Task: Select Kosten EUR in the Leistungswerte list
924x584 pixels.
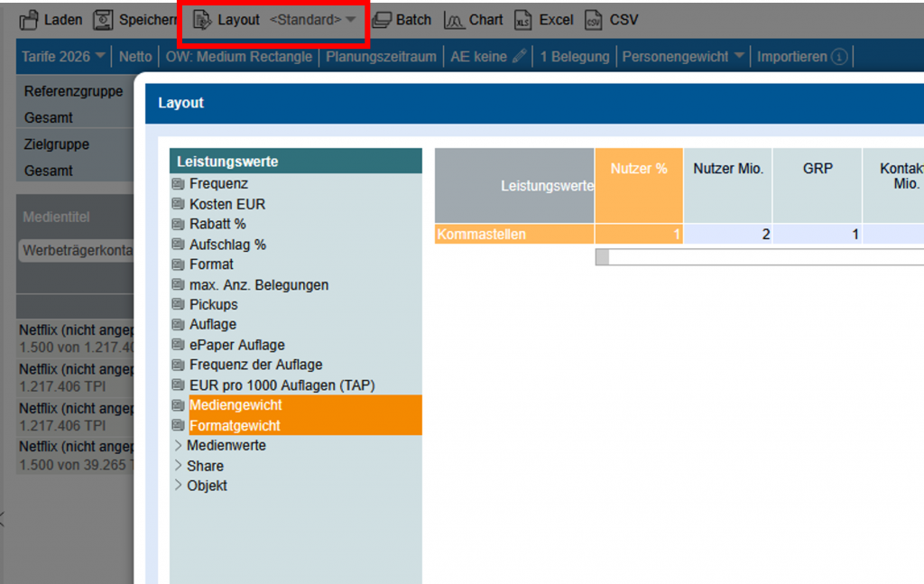Action: click(227, 204)
